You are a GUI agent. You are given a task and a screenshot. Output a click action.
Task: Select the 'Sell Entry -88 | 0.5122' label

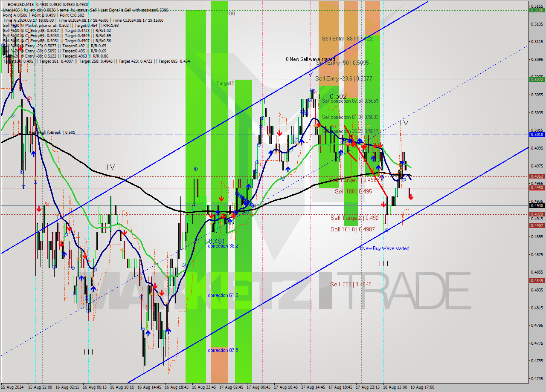coord(347,39)
